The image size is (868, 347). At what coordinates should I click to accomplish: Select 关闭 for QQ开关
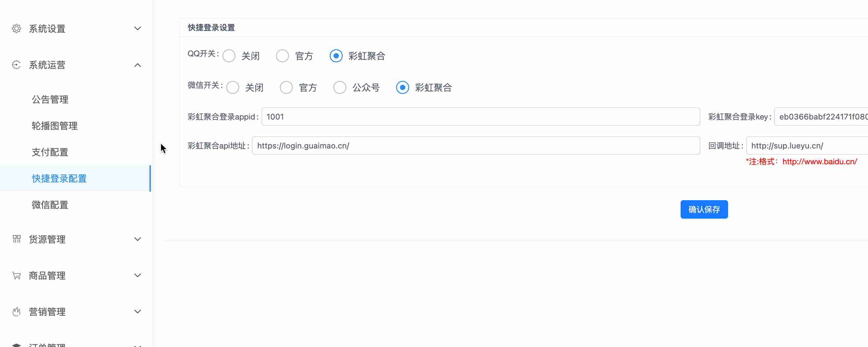[229, 56]
